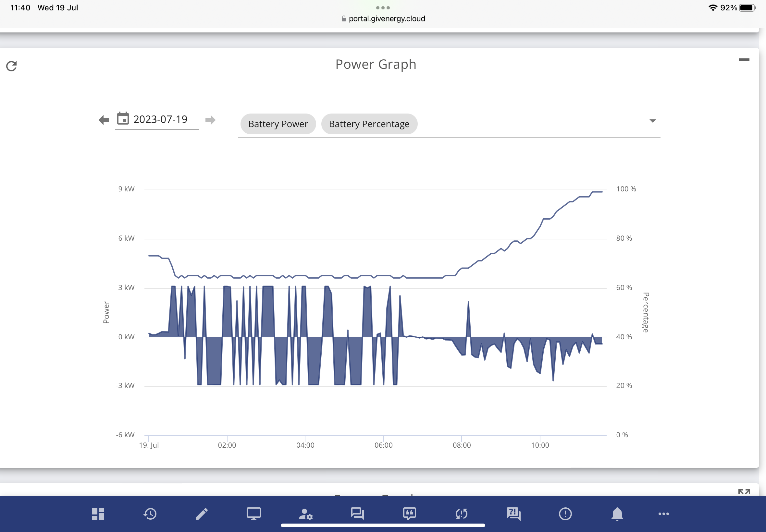This screenshot has width=766, height=532.
Task: Refresh the Power Graph data
Action: point(11,66)
